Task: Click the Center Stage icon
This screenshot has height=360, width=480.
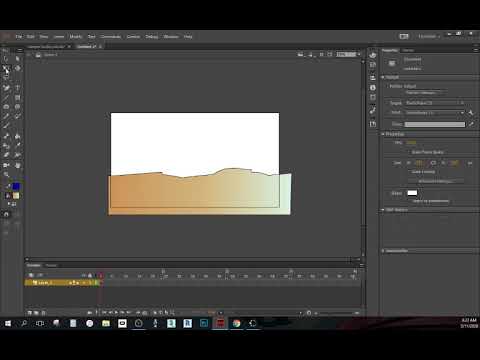Action: tap(322, 55)
